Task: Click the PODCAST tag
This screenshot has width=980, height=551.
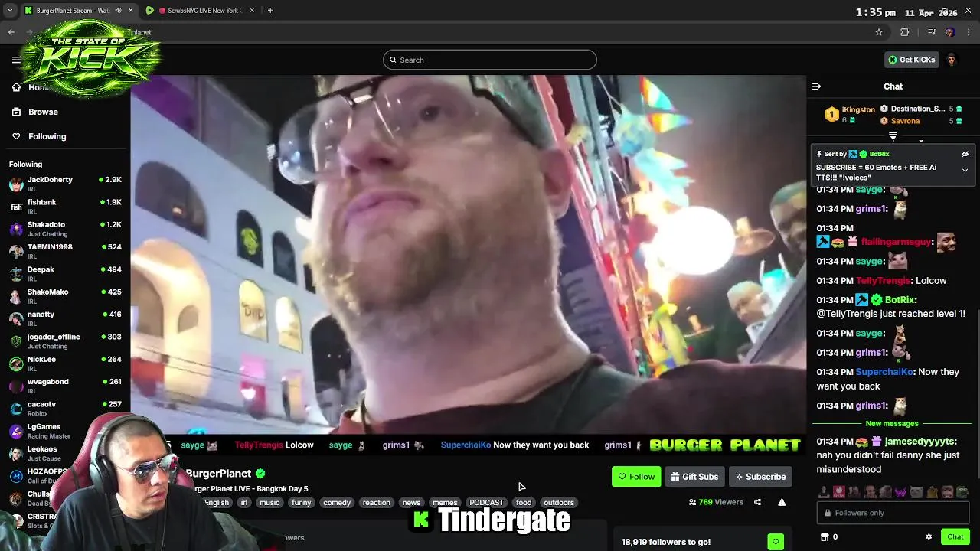Action: 486,503
